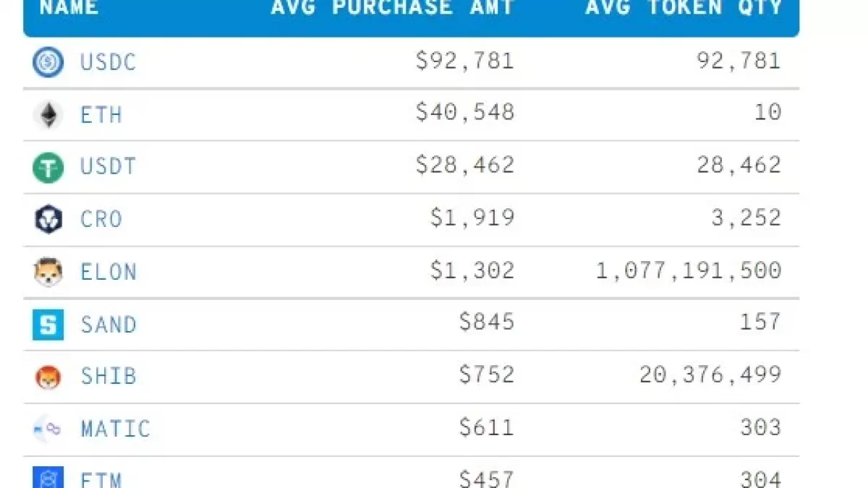
Task: Open the USDC token link
Action: point(108,62)
